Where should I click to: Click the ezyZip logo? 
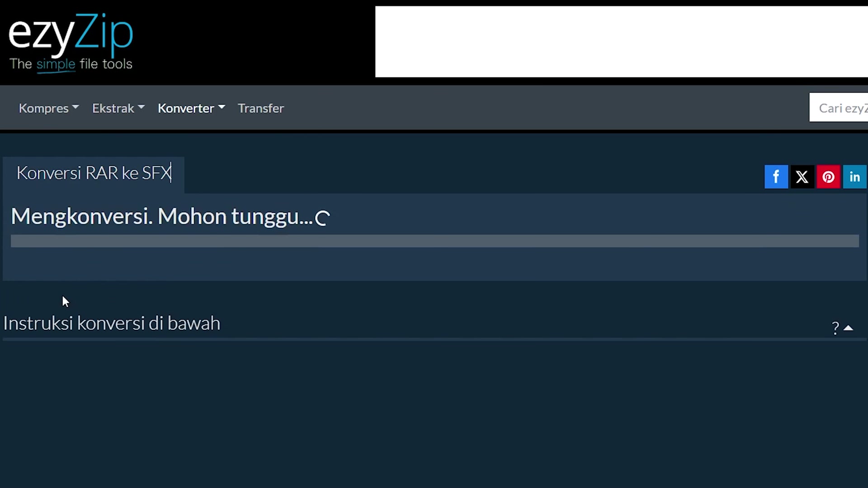[71, 41]
